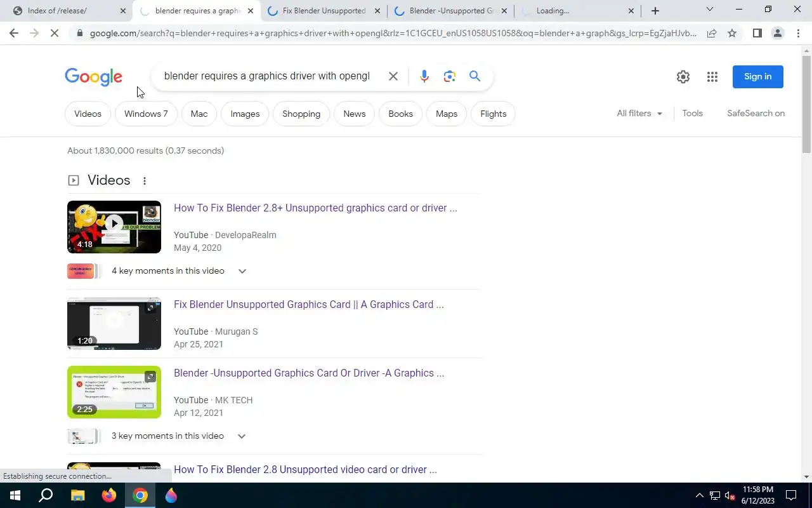Select the Images filter chip
812x508 pixels.
tap(245, 114)
